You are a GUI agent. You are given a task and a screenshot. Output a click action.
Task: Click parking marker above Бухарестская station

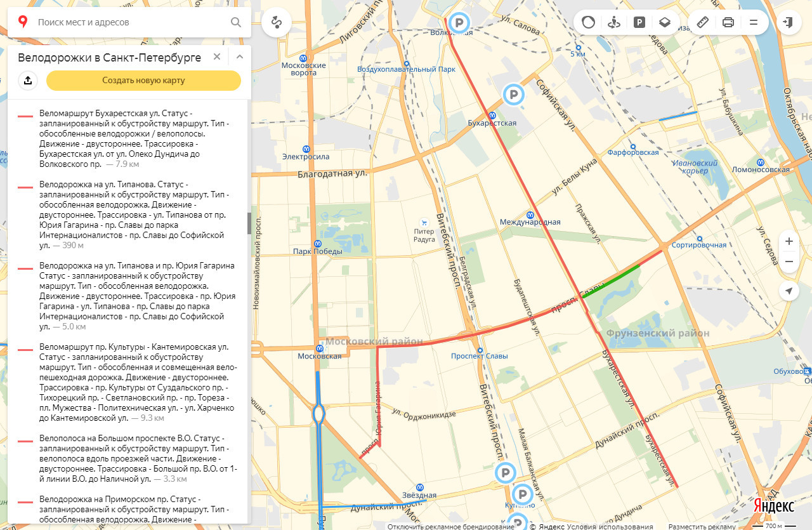click(514, 95)
